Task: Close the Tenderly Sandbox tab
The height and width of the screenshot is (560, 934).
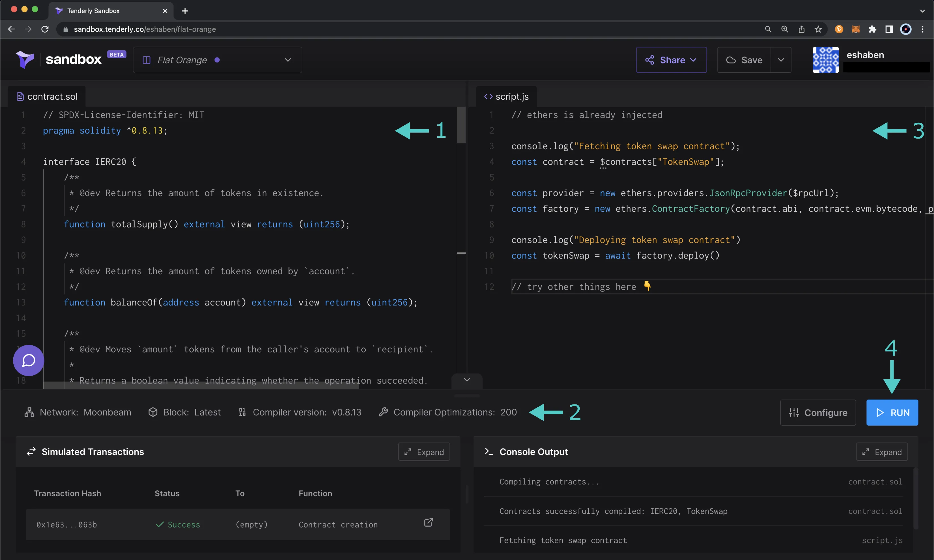Action: click(x=165, y=11)
